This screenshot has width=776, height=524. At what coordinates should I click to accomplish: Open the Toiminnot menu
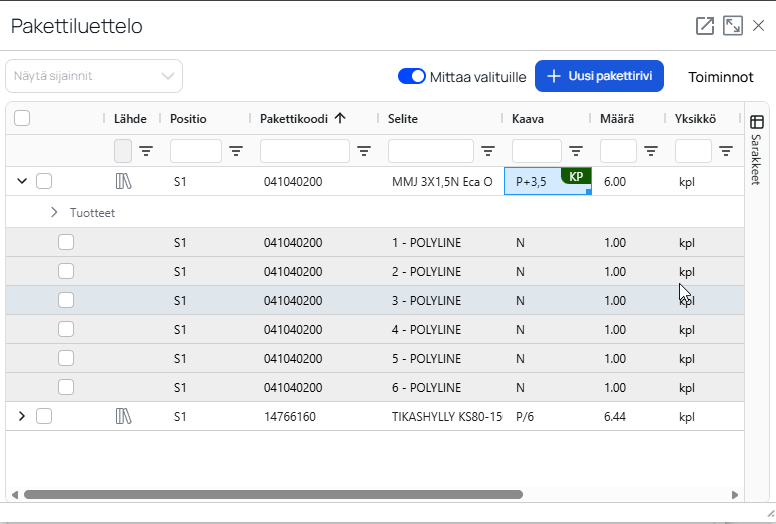721,77
